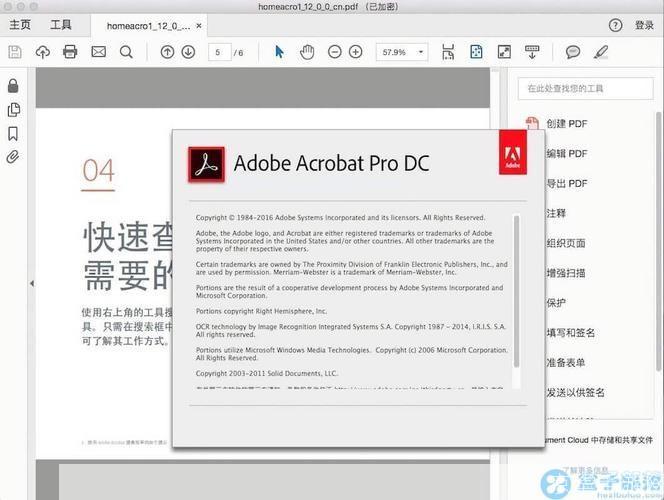664x500 pixels.
Task: Open security lock panel
Action: point(13,86)
